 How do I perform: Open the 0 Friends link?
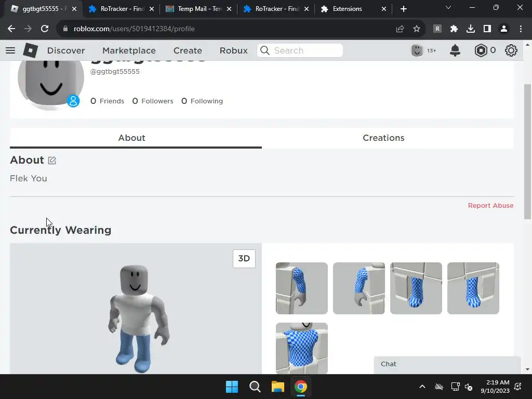point(107,101)
